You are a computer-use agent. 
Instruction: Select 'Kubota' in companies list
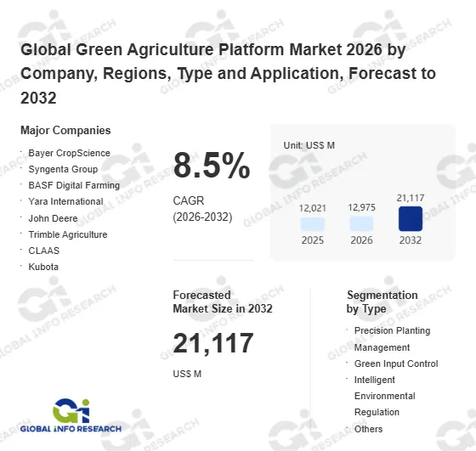tap(43, 267)
